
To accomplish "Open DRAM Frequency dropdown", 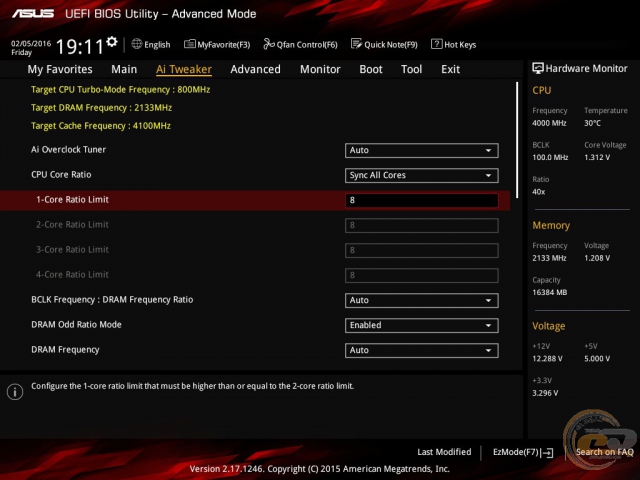I will [421, 350].
